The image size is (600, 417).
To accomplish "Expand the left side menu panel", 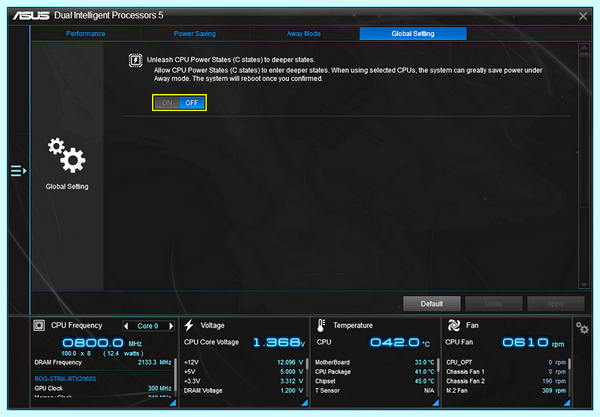I will pyautogui.click(x=18, y=171).
